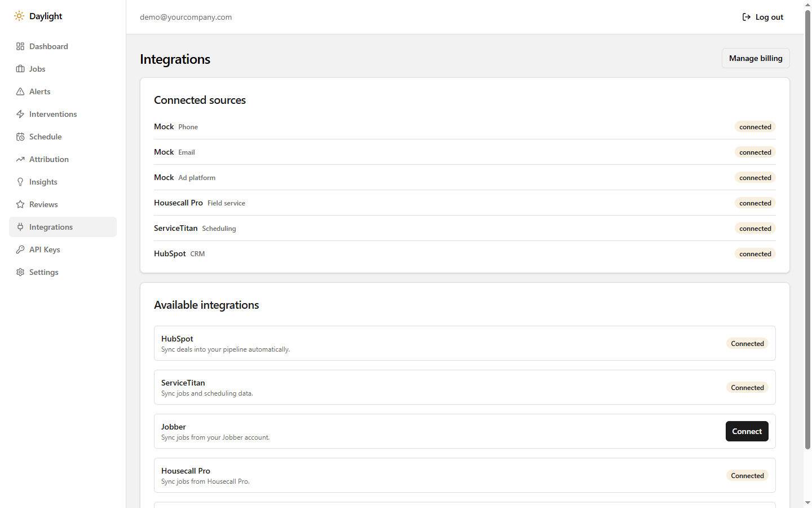Click connected badge for ServiceTitan Scheduling
The height and width of the screenshot is (508, 812).
pyautogui.click(x=755, y=229)
